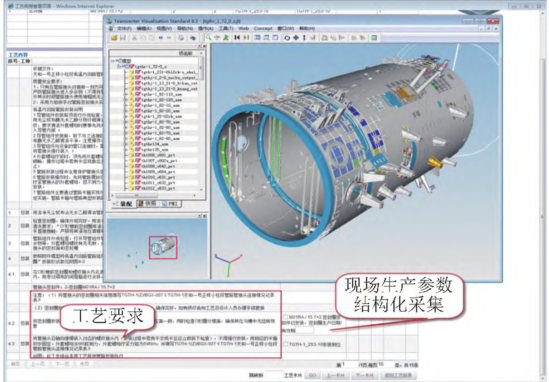This screenshot has height=382, width=549.
Task: Toggle visibility checkbox for tgthr135_asm
Action: click(x=138, y=150)
